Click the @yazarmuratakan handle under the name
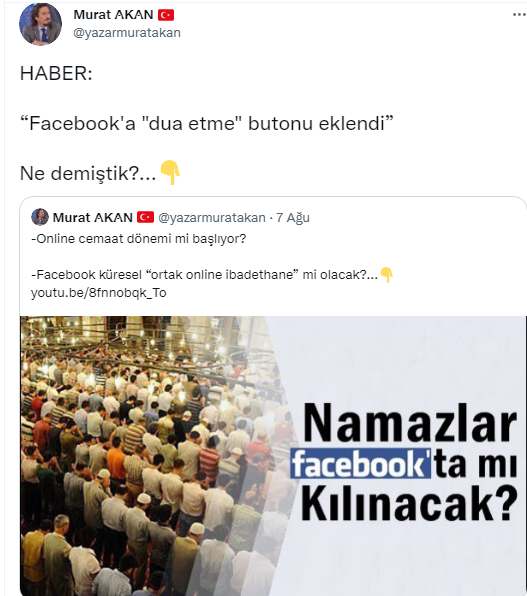This screenshot has width=527, height=596. coord(127,33)
